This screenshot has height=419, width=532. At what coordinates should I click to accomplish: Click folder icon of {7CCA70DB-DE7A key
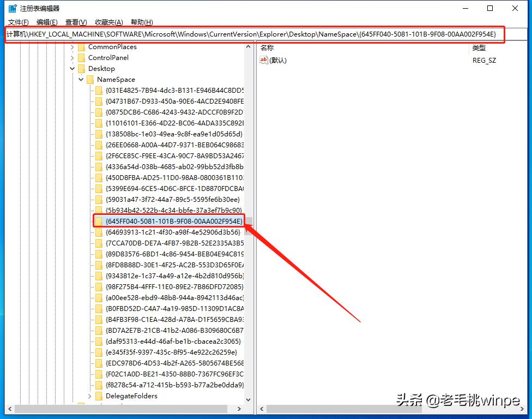99,243
